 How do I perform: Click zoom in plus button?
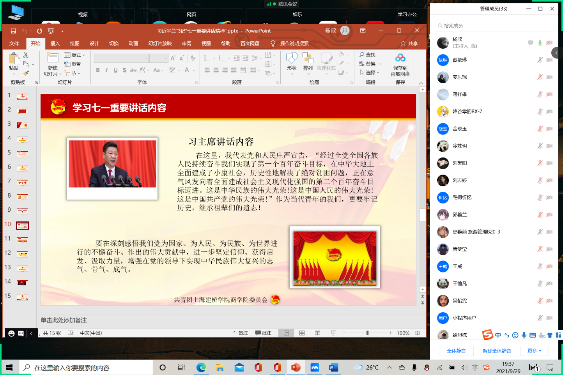click(x=391, y=333)
